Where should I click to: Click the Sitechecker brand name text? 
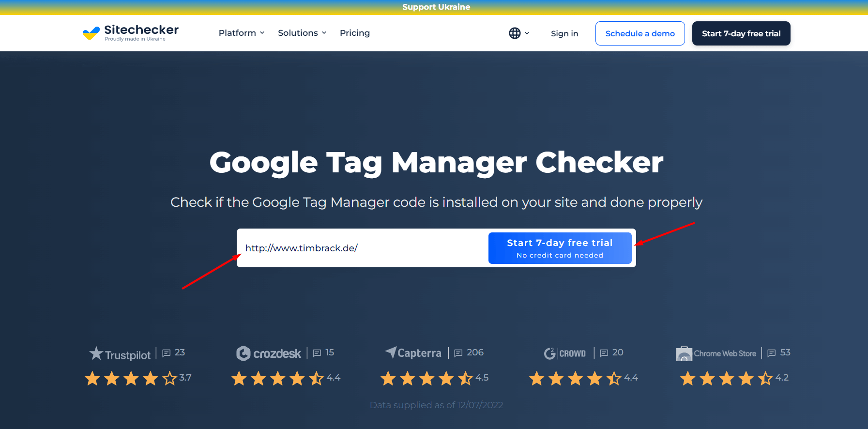141,30
